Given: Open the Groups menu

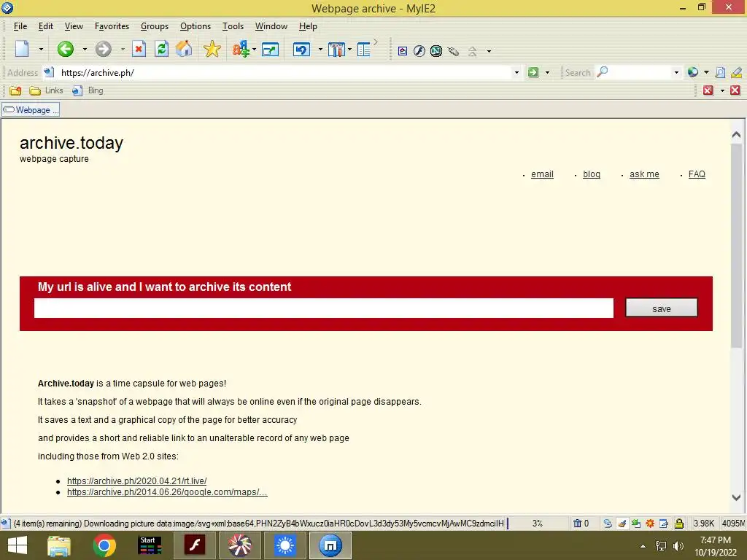Looking at the screenshot, I should (x=155, y=26).
